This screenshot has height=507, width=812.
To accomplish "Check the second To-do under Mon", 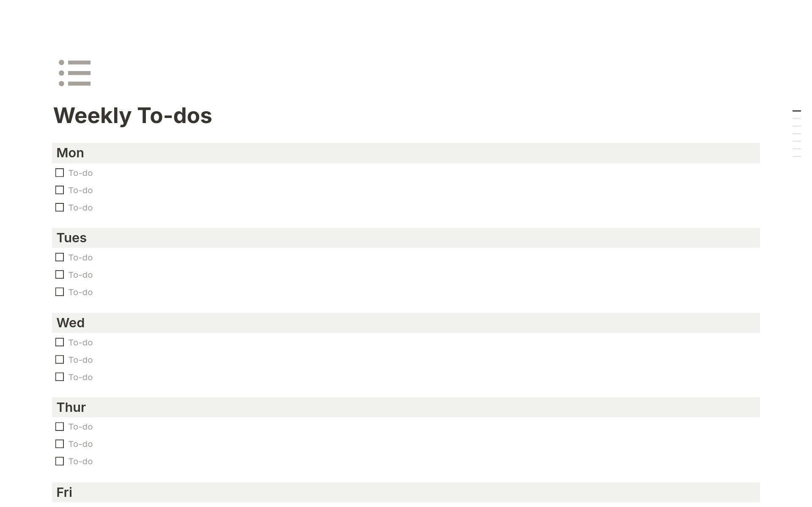I will (x=60, y=190).
